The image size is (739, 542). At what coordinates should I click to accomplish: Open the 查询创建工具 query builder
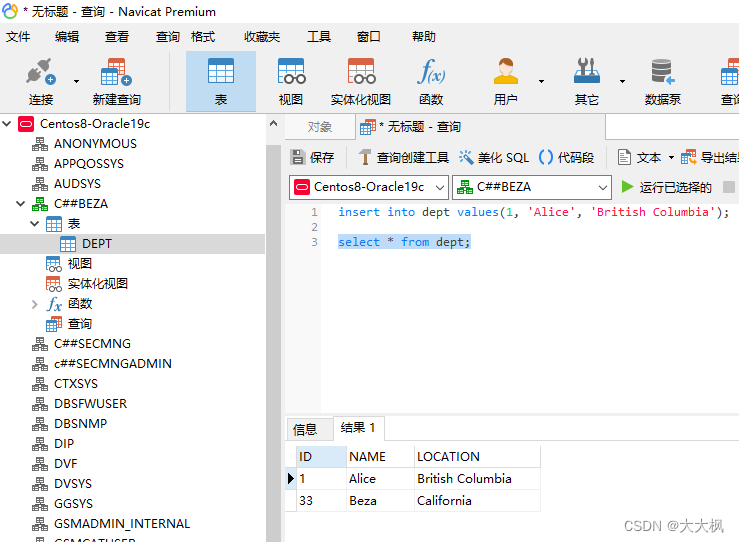pyautogui.click(x=403, y=157)
